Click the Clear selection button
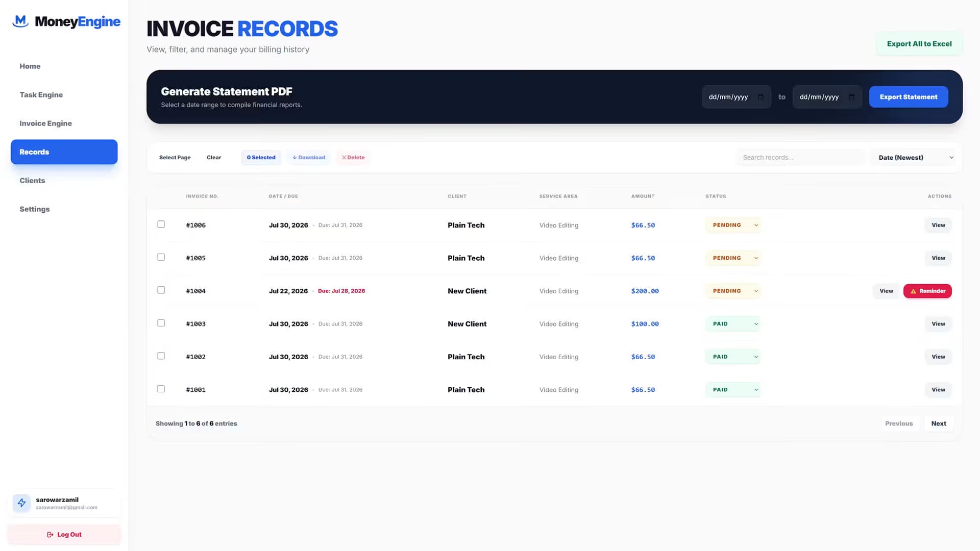The width and height of the screenshot is (980, 551). [214, 158]
